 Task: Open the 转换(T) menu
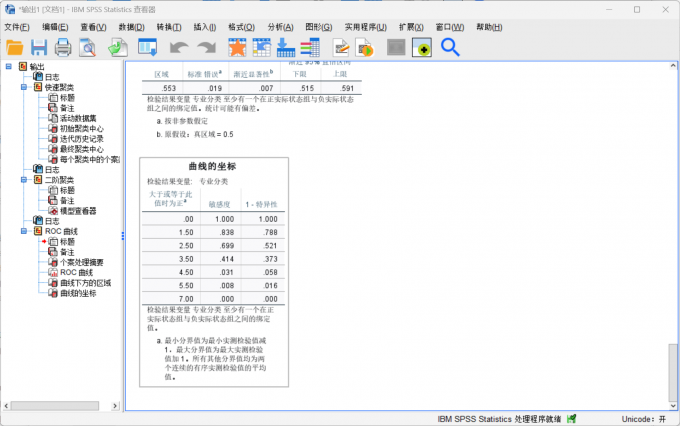169,27
